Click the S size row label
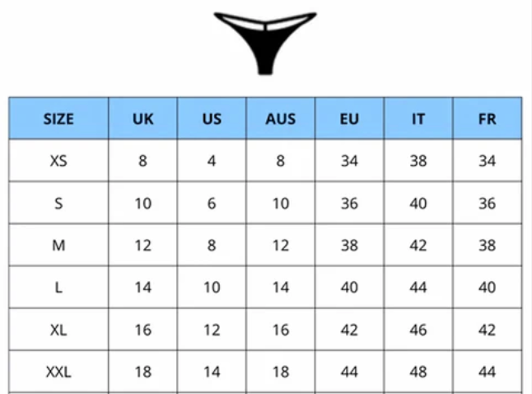532x394 pixels. click(x=58, y=204)
